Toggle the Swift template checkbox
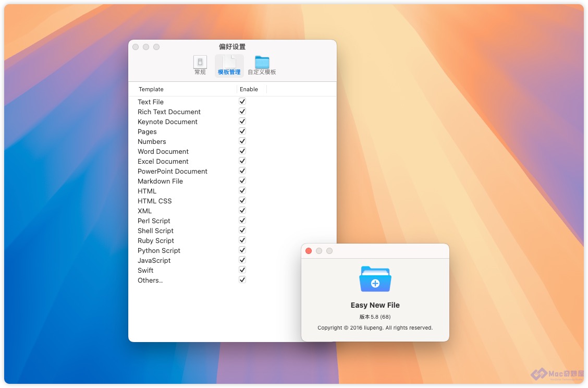 (x=242, y=270)
